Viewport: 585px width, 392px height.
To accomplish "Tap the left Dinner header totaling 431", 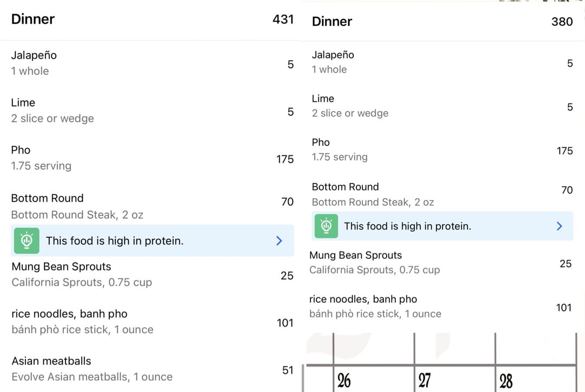I will pos(151,19).
